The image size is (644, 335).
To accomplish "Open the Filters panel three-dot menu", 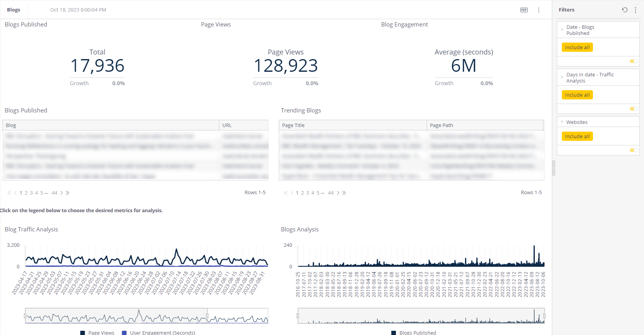I will coord(636,10).
